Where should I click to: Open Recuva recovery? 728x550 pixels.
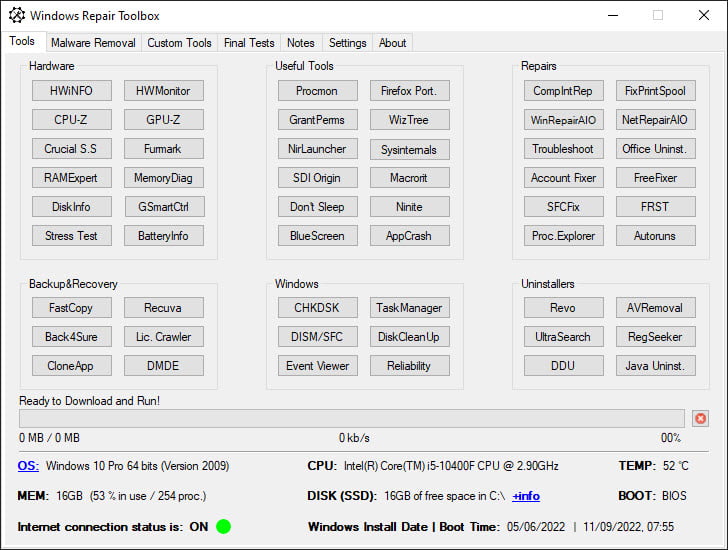[163, 308]
